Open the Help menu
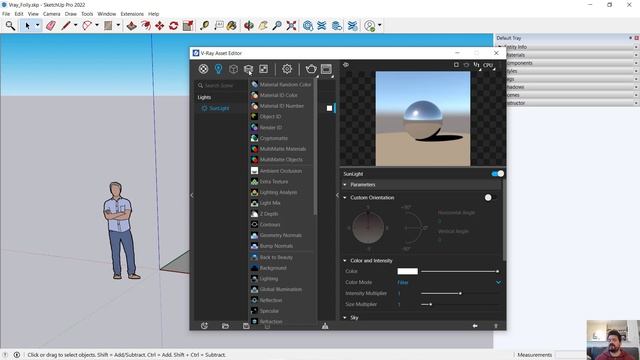The height and width of the screenshot is (360, 640). [x=153, y=14]
